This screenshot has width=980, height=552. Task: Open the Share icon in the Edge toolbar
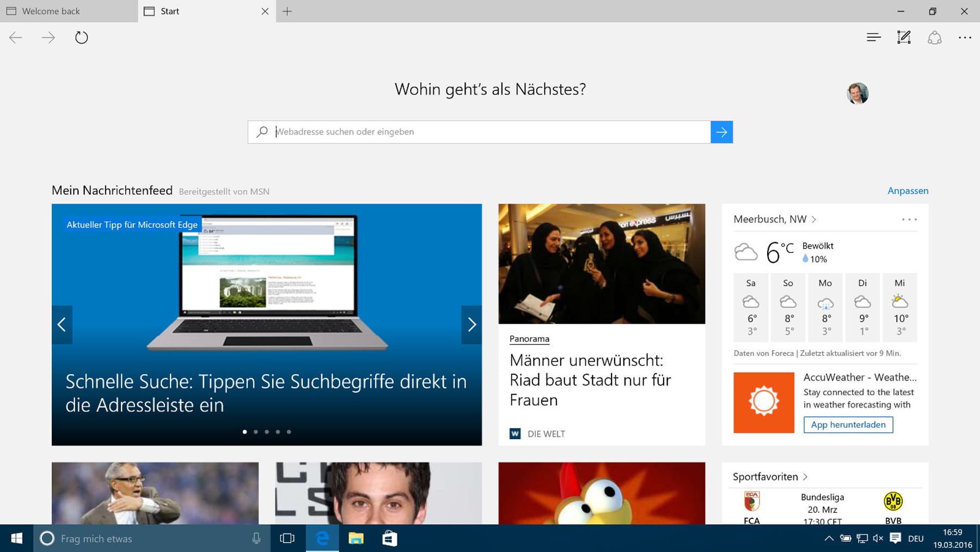coord(935,38)
